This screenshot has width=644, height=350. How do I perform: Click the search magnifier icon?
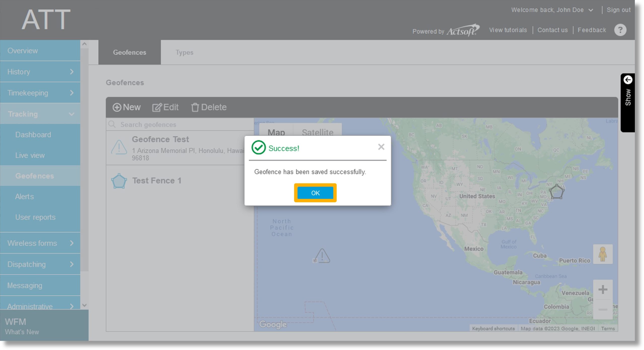click(112, 124)
